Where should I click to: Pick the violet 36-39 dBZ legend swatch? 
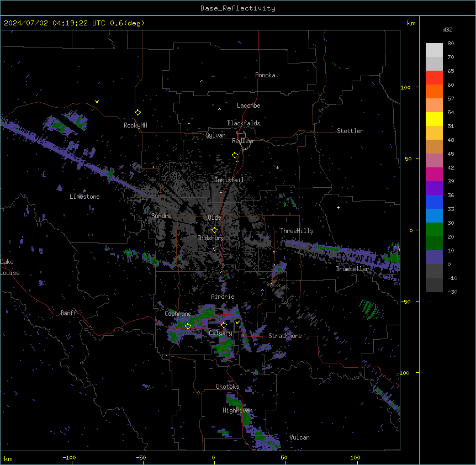434,188
